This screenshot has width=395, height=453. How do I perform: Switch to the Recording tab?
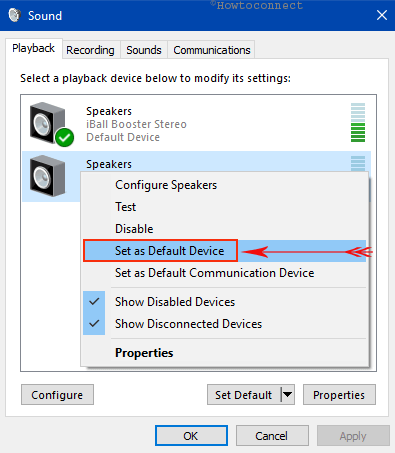(x=90, y=50)
